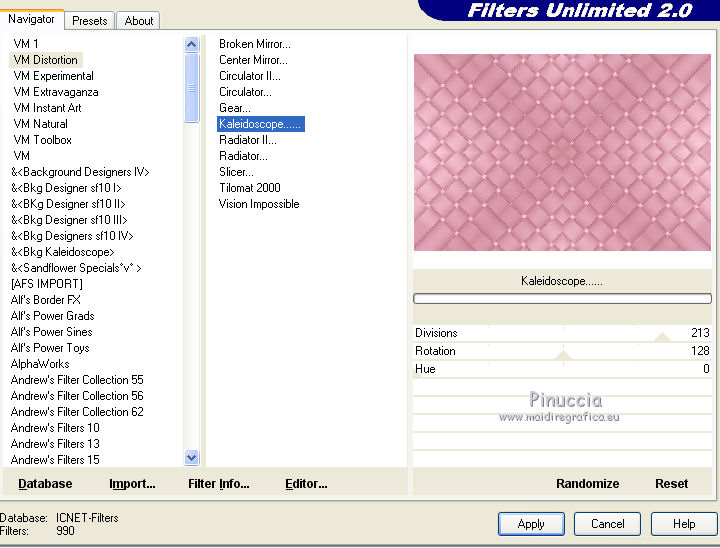This screenshot has width=720, height=548.
Task: Open Filter Info...
Action: (x=219, y=484)
